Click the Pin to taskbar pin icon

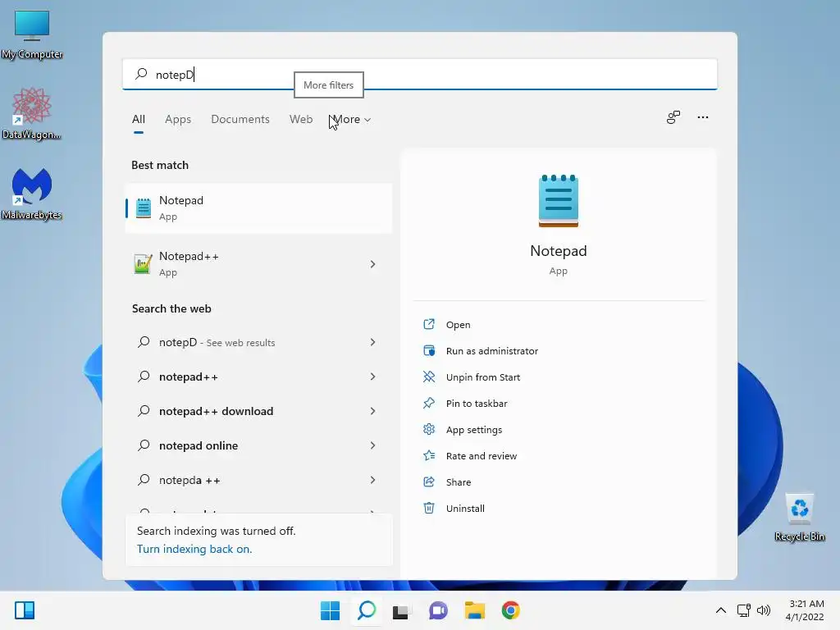click(x=429, y=403)
